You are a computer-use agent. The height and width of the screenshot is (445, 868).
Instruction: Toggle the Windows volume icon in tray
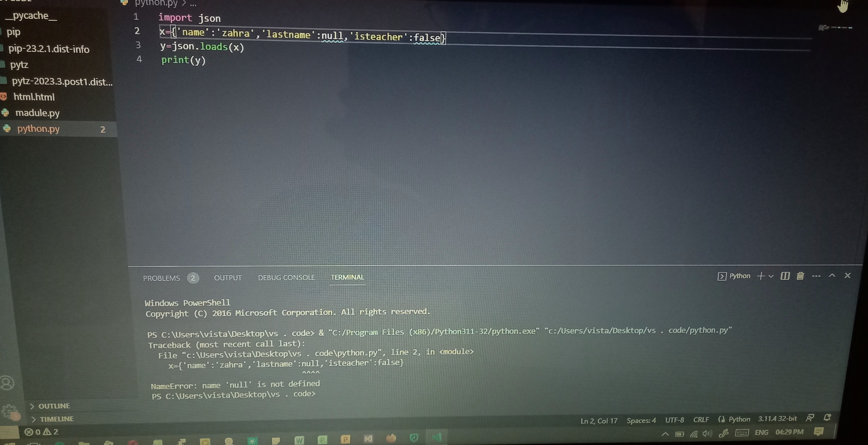707,433
